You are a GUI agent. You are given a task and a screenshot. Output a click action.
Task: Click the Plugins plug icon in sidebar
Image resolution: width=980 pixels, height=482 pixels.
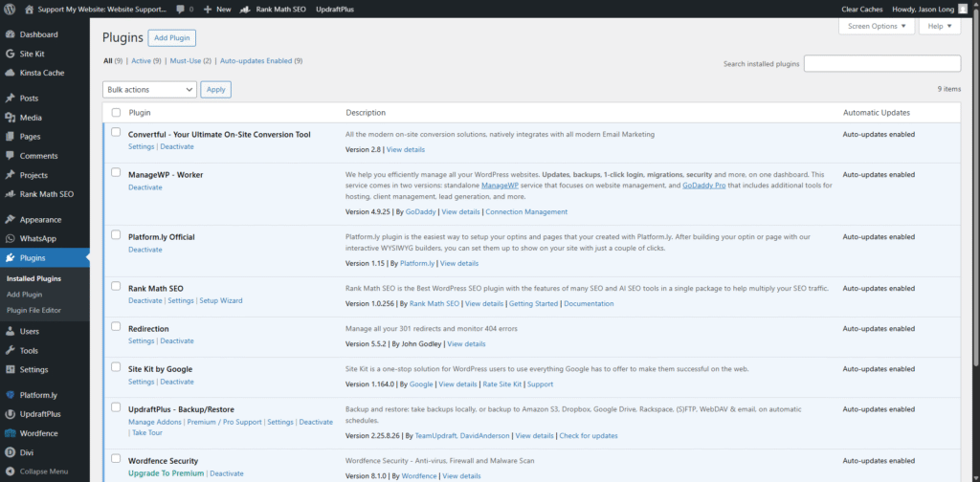10,258
